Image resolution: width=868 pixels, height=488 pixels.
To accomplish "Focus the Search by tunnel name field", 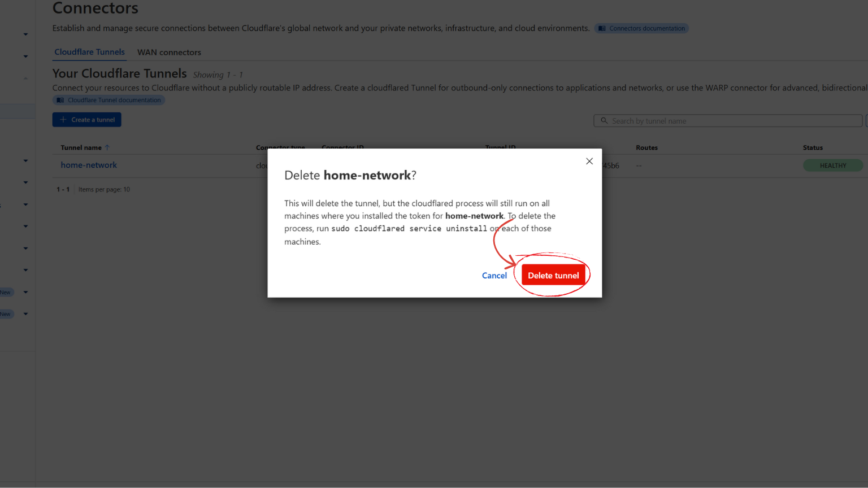I will click(728, 121).
